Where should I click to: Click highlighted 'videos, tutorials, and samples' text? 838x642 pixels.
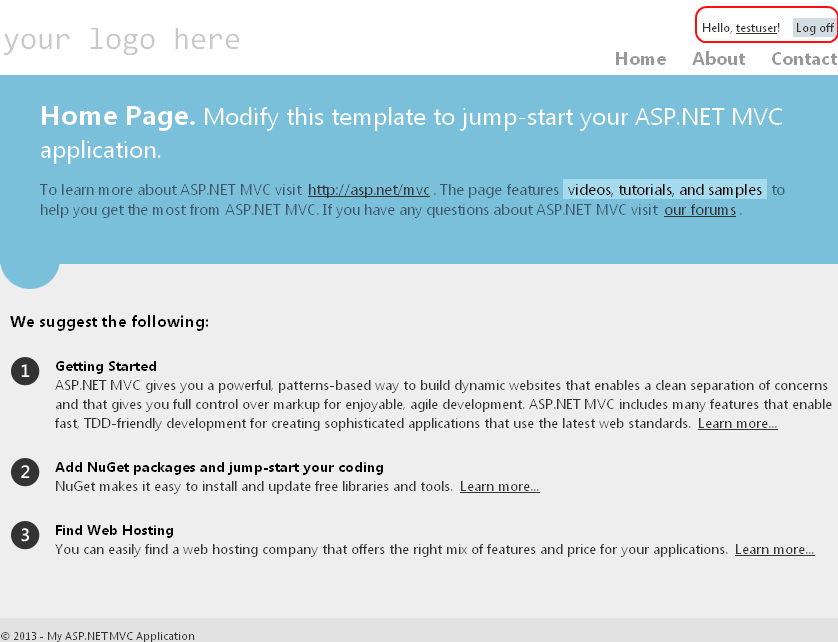pos(665,190)
